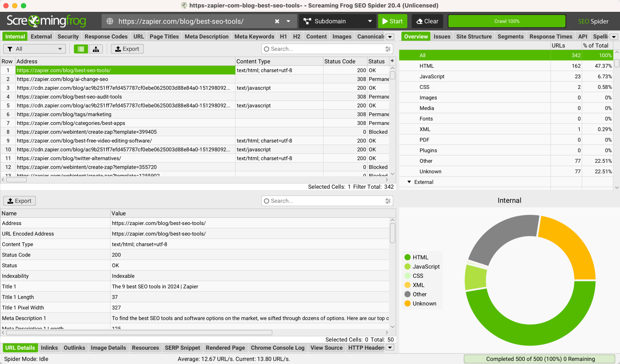The image size is (620, 364).
Task: Switch to tree view in the Internal tab
Action: (96, 49)
